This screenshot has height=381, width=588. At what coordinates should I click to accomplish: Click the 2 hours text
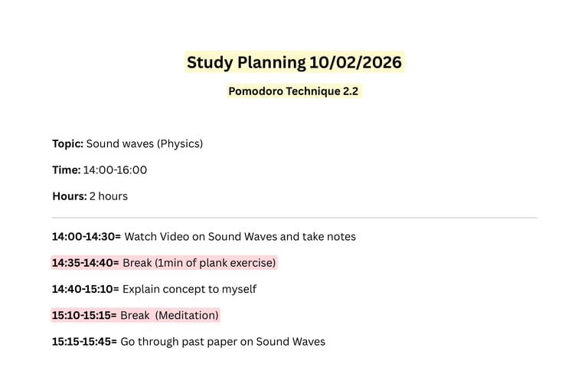(x=109, y=196)
